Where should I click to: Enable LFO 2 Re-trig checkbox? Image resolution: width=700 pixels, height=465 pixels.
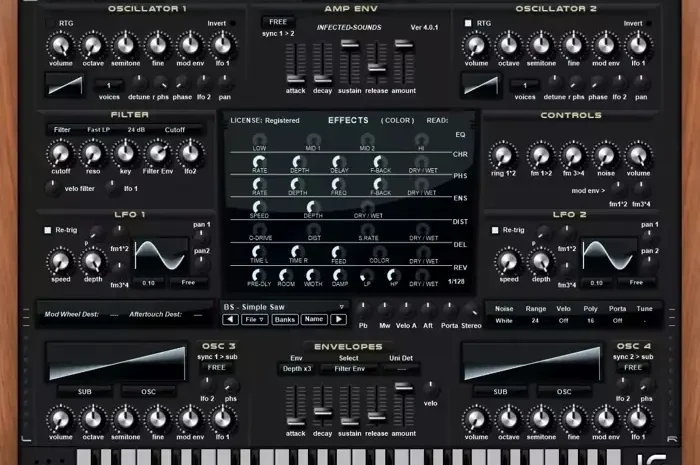click(x=495, y=230)
